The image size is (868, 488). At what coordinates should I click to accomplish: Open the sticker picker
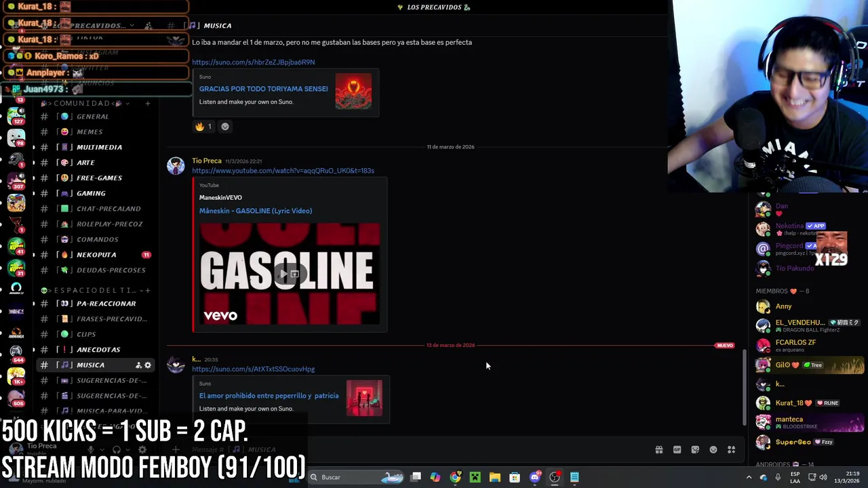695,450
